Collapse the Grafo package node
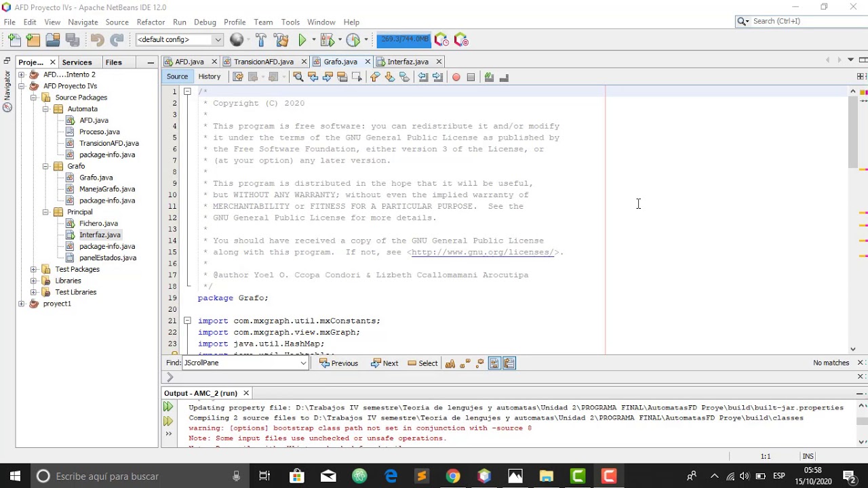The image size is (868, 488). 45,166
